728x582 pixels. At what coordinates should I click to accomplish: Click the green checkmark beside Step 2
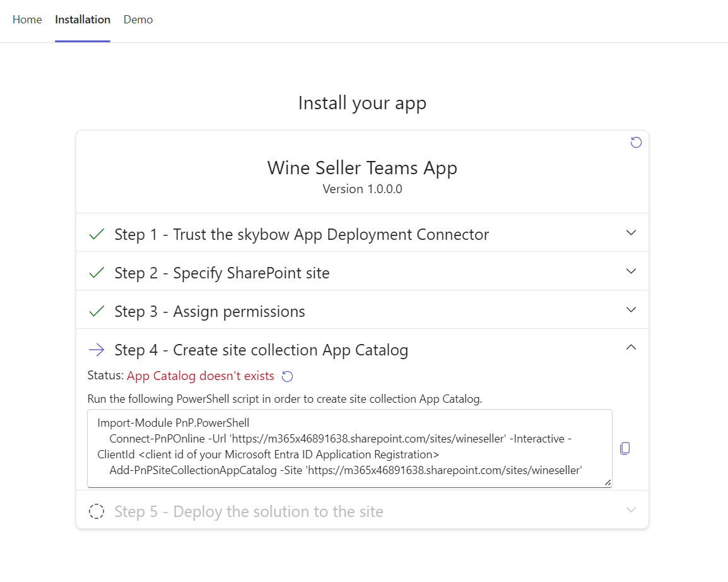click(x=97, y=273)
